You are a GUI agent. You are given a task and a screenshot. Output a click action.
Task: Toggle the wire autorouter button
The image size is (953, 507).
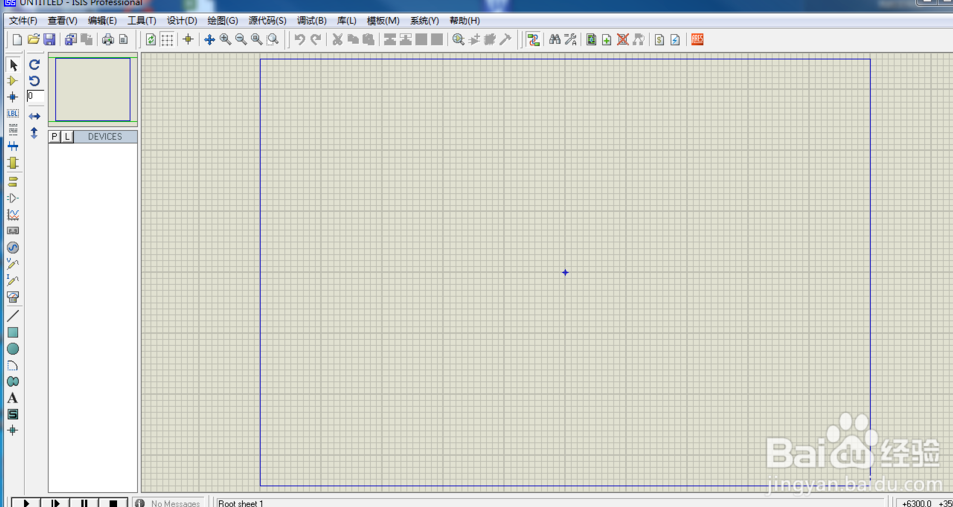pos(533,40)
